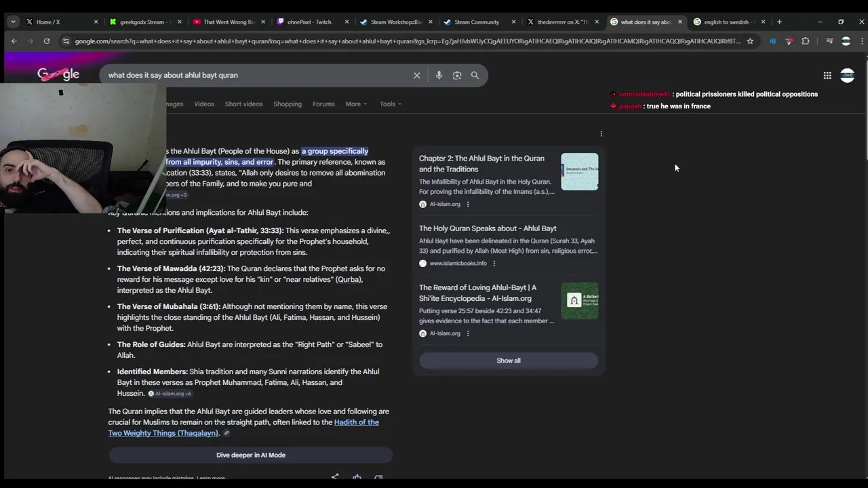Submit search using magnifying glass icon
Screen dimensions: 868x488
click(475, 75)
